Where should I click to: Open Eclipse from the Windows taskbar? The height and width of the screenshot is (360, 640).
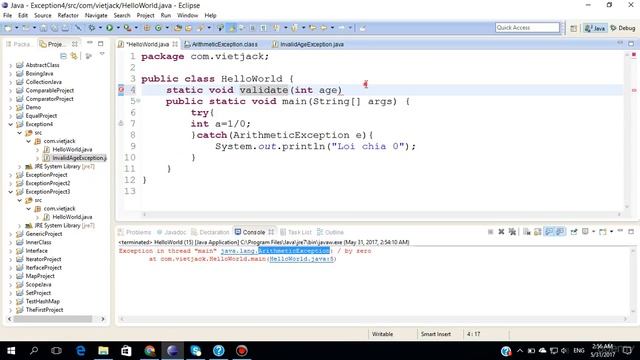point(172,351)
